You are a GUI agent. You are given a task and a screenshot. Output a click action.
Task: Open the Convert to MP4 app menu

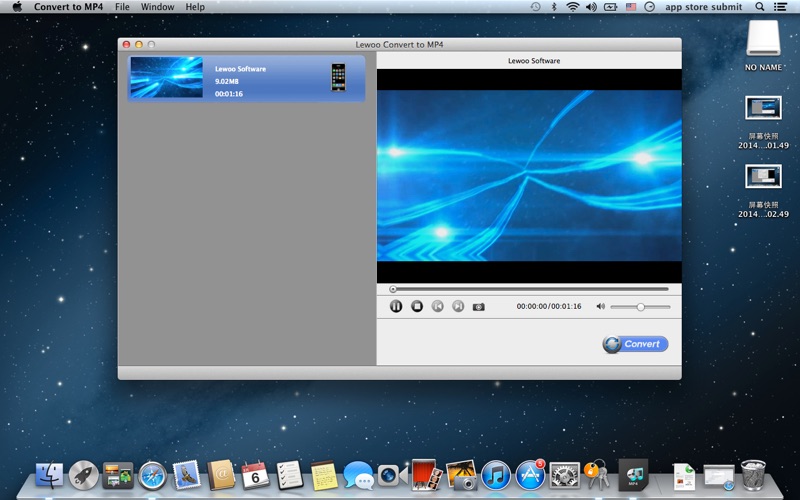click(68, 7)
